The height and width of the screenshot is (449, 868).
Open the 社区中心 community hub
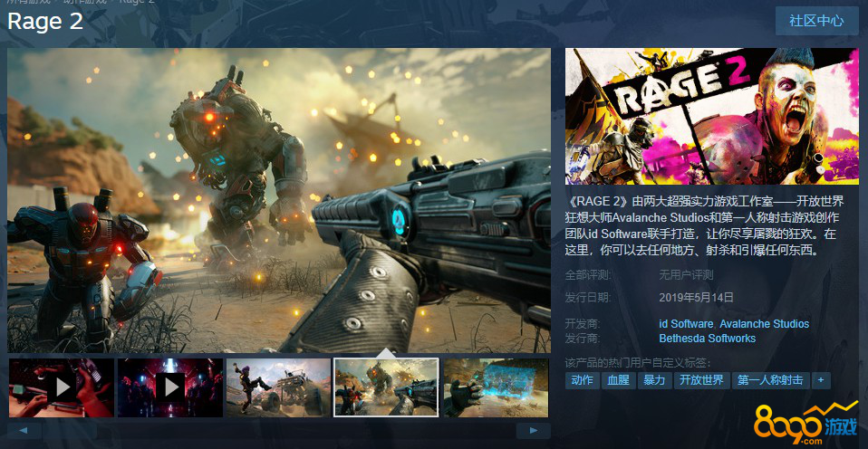click(816, 21)
